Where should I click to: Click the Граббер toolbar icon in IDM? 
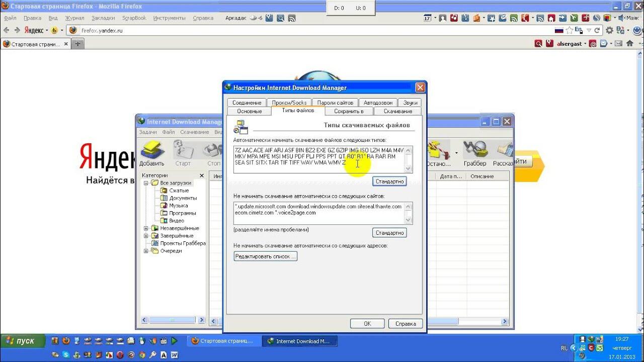(475, 153)
